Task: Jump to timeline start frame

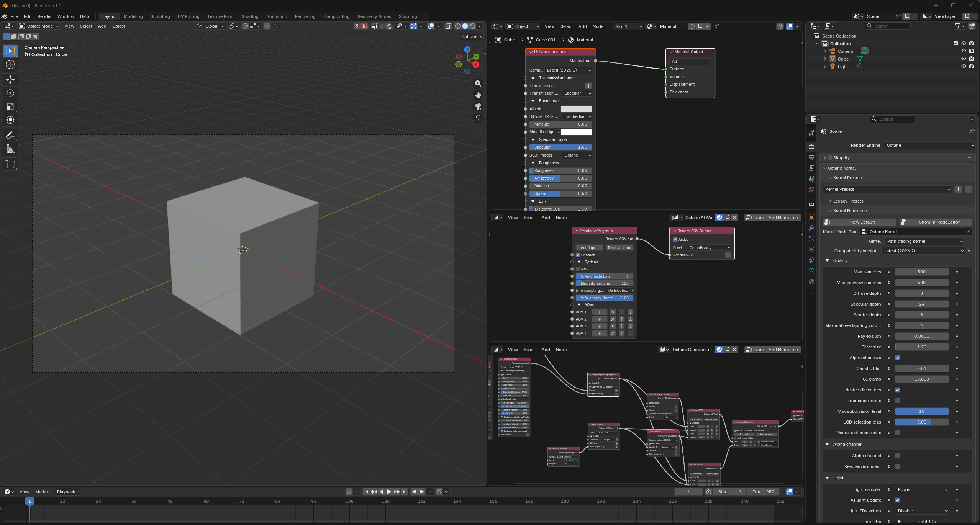Action: click(366, 492)
